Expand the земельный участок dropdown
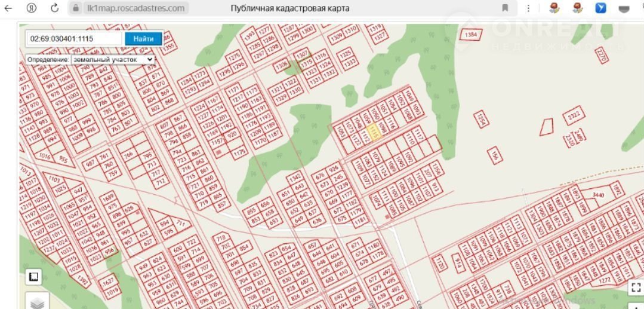The height and width of the screenshot is (309, 644). tap(112, 60)
